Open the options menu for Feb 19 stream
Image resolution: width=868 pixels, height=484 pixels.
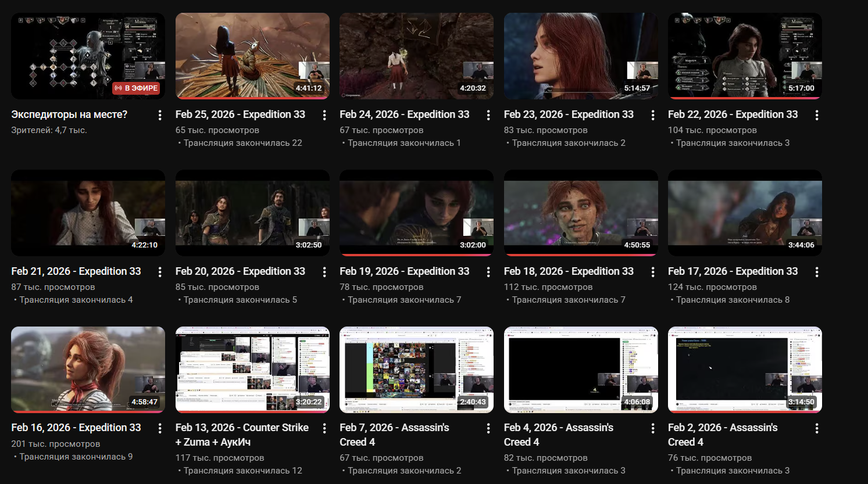(489, 271)
